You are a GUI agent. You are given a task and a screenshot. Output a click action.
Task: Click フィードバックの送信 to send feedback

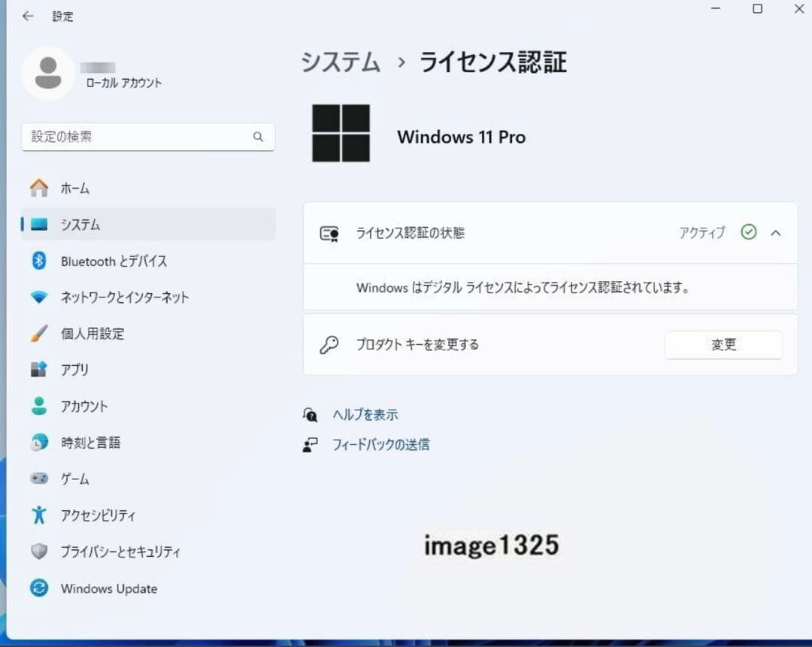pyautogui.click(x=380, y=444)
